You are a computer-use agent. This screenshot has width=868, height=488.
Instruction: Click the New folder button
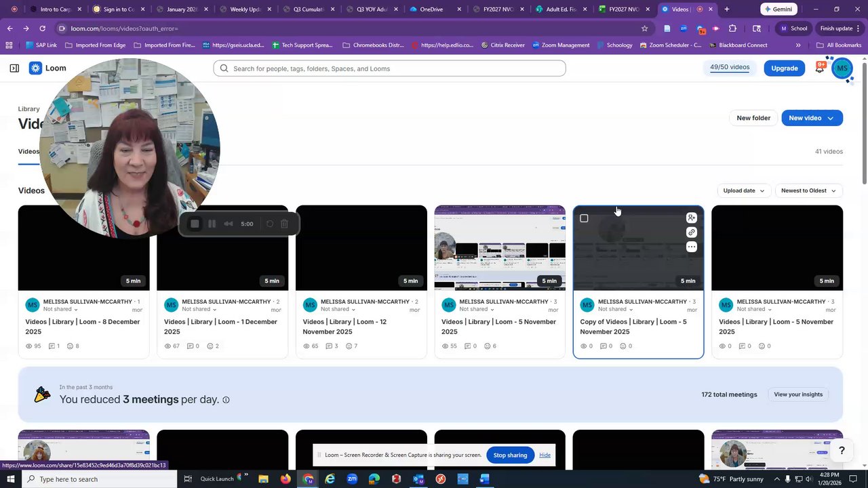pyautogui.click(x=753, y=118)
